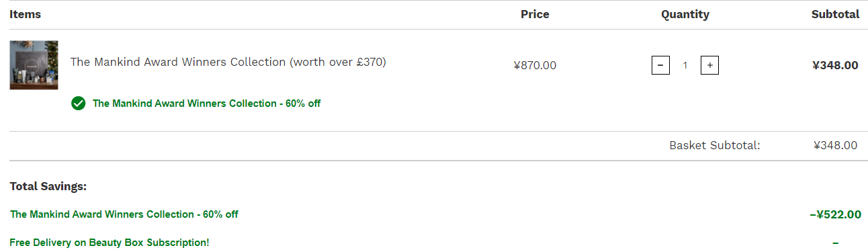Click the 60% off line in Total Savings
This screenshot has height=250, width=868.
(x=124, y=214)
